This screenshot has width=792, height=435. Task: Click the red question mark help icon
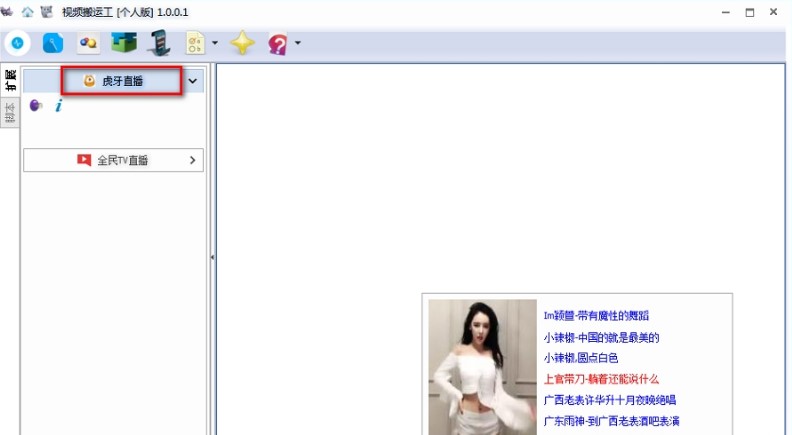(277, 43)
